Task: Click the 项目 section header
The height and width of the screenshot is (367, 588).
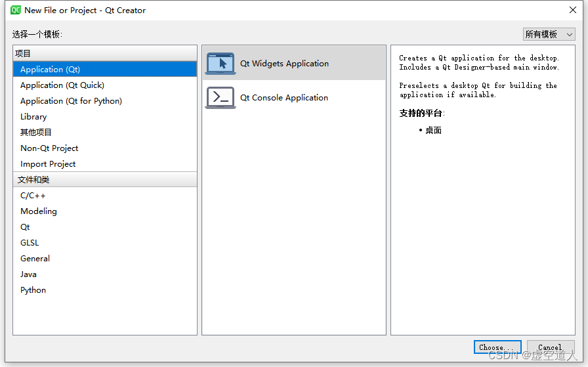Action: pyautogui.click(x=105, y=53)
